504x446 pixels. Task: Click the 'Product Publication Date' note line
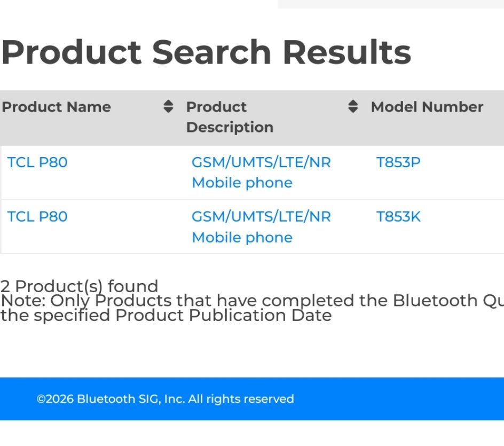tap(166, 316)
